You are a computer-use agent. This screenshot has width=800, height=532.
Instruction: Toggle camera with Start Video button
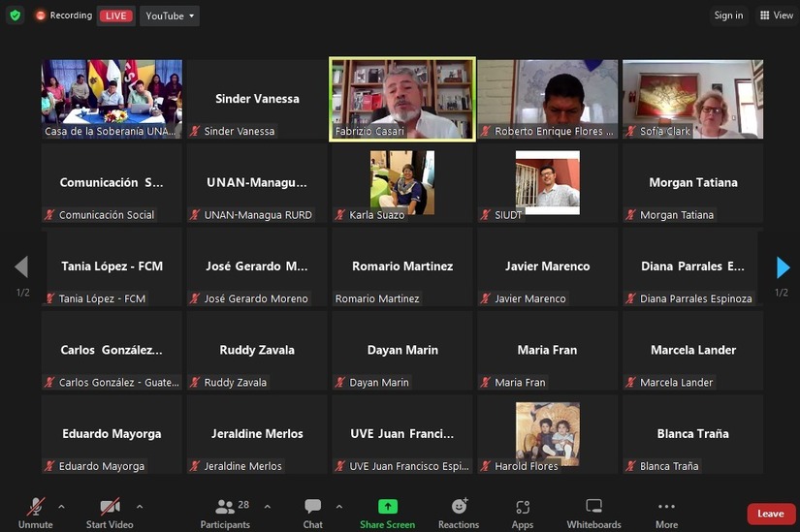tap(110, 514)
